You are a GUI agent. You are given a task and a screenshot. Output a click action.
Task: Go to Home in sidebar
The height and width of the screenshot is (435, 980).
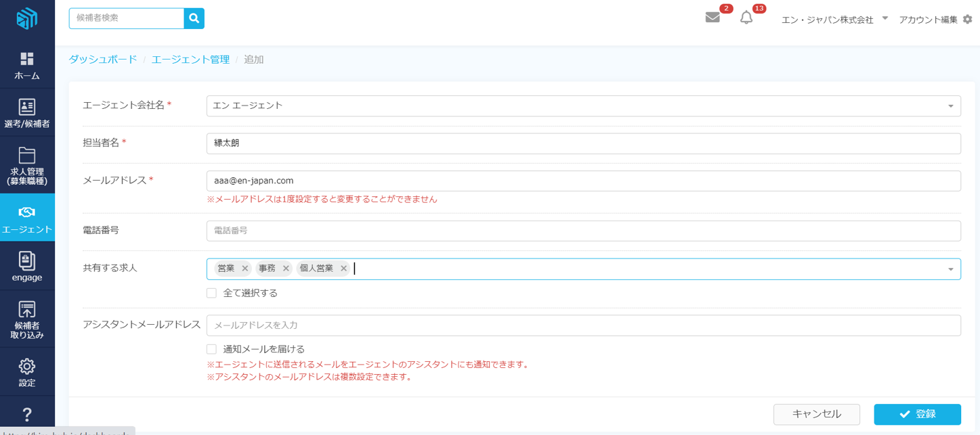pos(27,66)
